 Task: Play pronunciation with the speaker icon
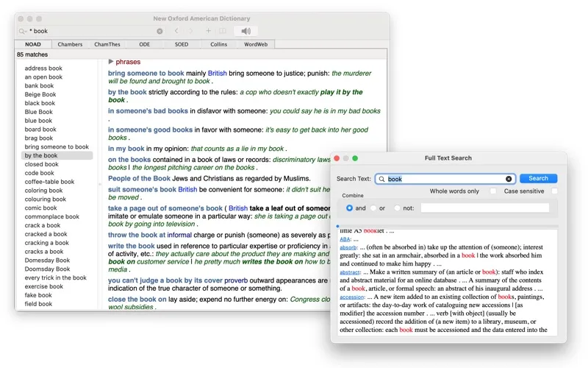[x=246, y=31]
